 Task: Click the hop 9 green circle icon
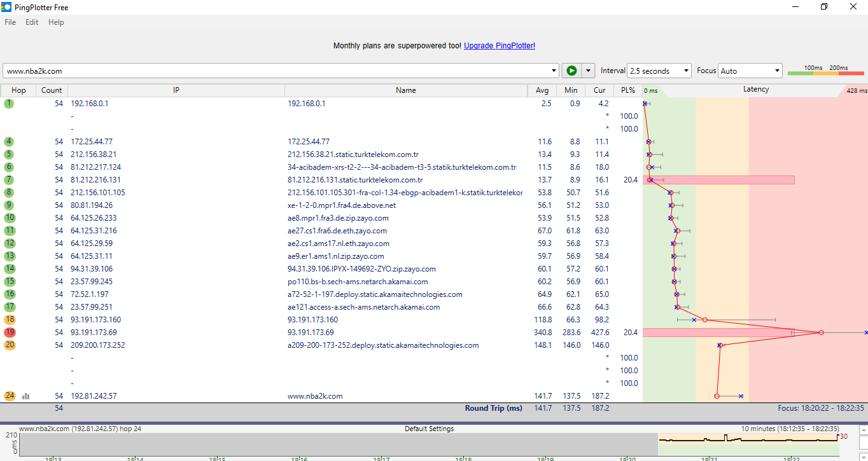(9, 205)
